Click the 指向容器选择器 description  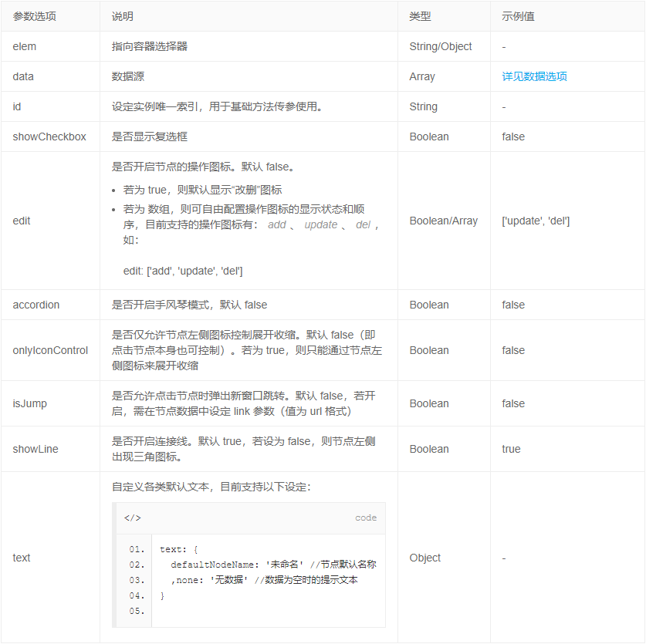point(150,46)
